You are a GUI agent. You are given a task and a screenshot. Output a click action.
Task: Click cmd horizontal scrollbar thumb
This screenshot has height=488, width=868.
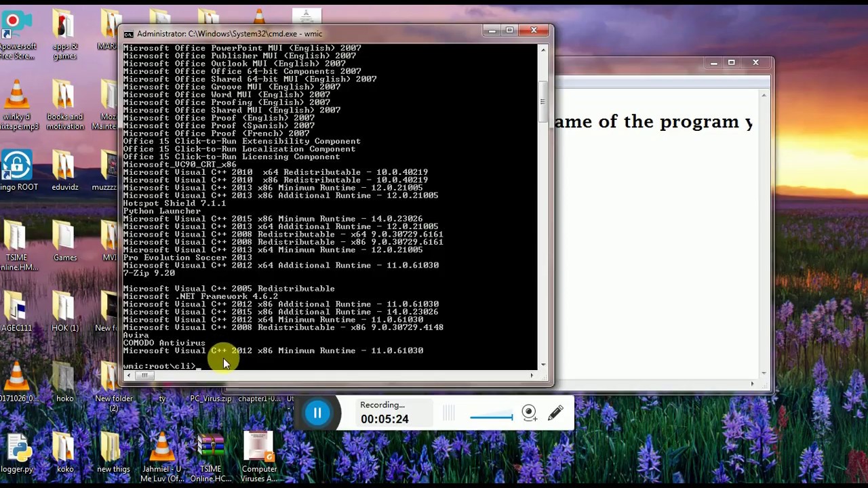point(144,375)
